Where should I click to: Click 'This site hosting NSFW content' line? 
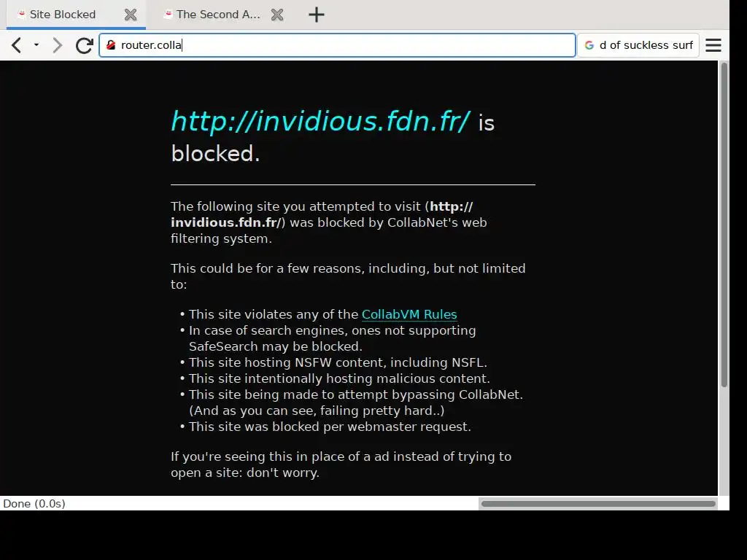[x=338, y=363]
